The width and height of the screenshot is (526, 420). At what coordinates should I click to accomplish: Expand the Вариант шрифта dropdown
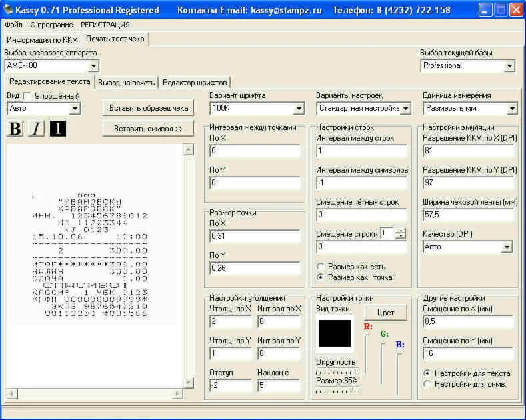tap(298, 108)
